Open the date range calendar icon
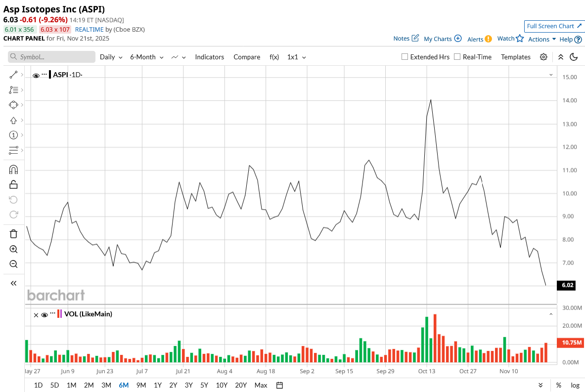The width and height of the screenshot is (585, 392). 279,385
